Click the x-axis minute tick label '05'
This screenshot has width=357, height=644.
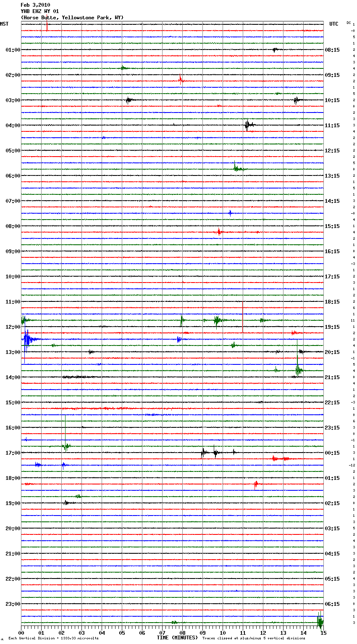[122, 633]
